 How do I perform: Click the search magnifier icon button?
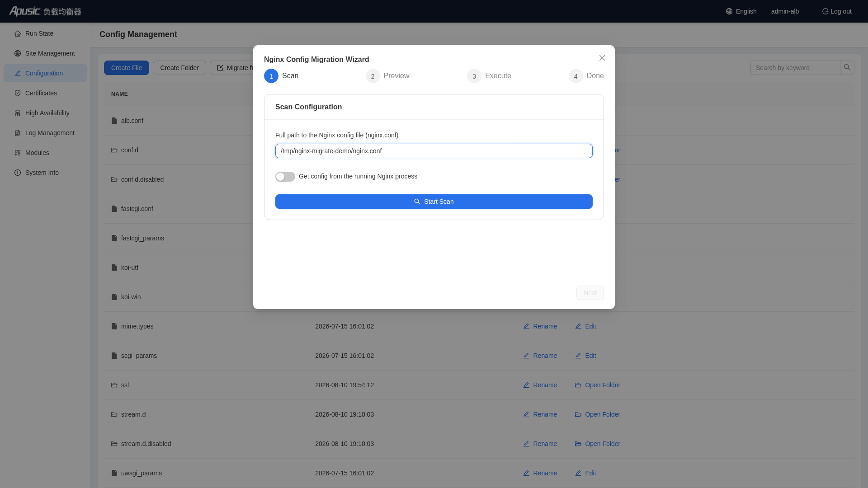point(847,68)
